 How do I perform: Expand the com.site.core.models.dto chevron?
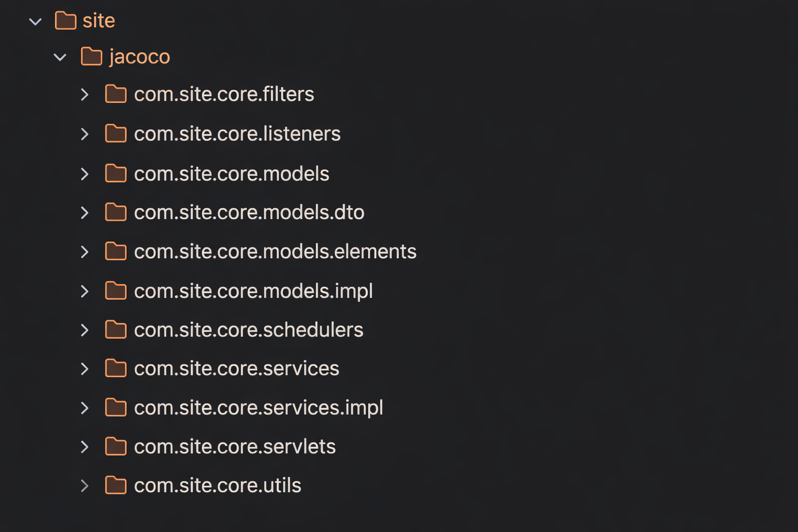coord(85,212)
